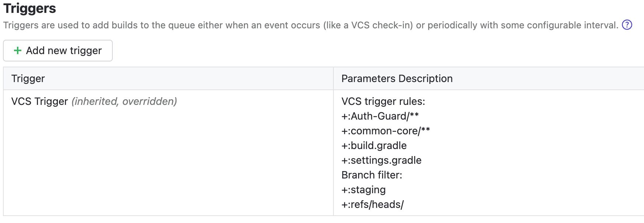Click the +:build.gradle rule line

[x=374, y=145]
